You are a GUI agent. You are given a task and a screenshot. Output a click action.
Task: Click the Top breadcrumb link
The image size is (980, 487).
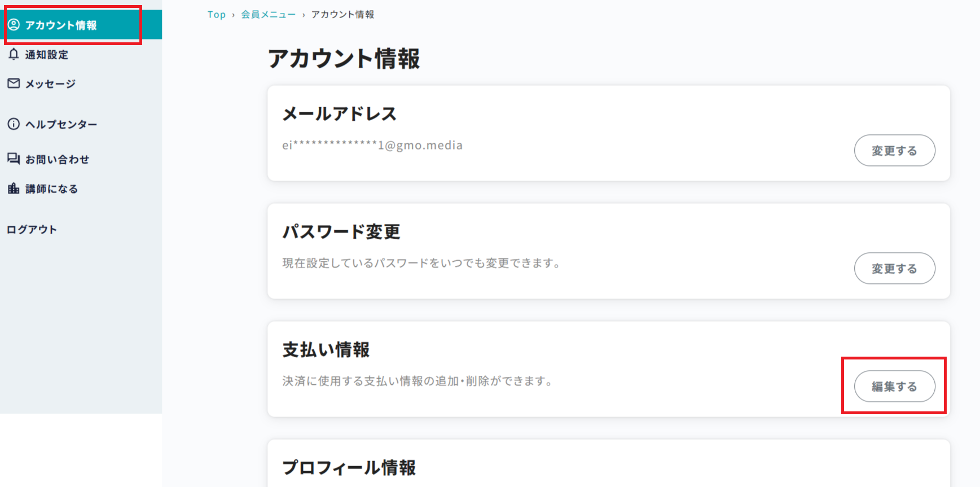coord(216,15)
